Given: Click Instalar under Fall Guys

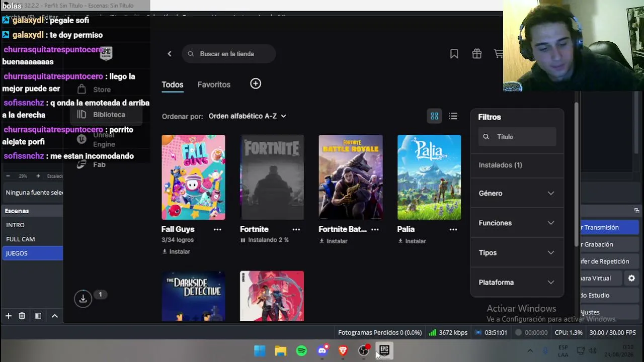Looking at the screenshot, I should 176,251.
